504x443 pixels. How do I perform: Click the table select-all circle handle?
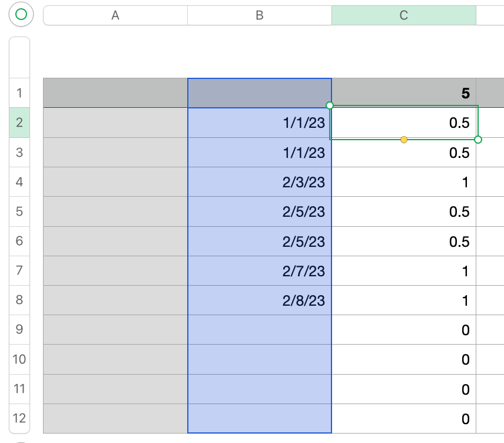[x=21, y=15]
